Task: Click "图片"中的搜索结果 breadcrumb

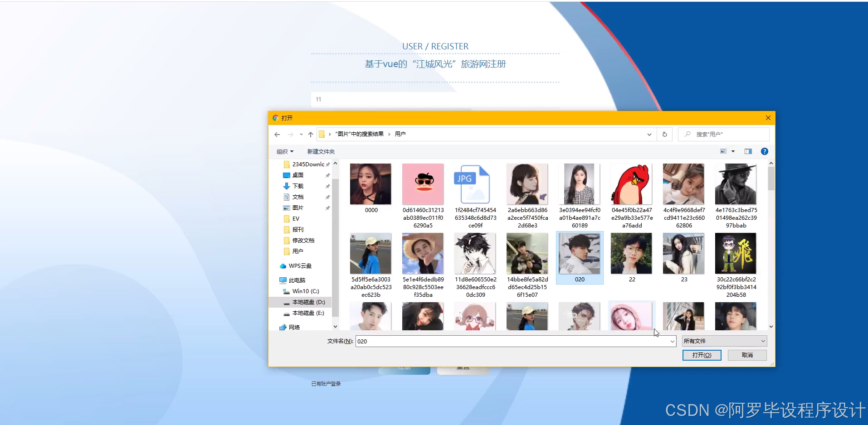Action: coord(359,134)
